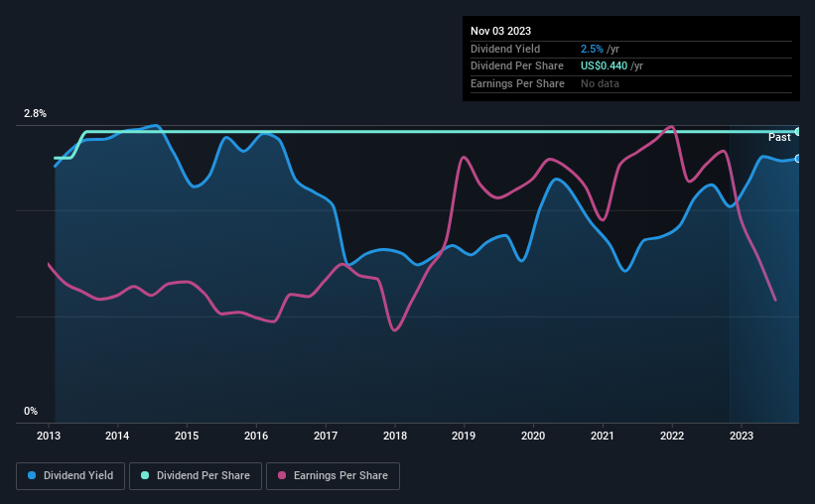The width and height of the screenshot is (815, 504).
Task: Click the 2018 x-axis label
Action: 395,436
